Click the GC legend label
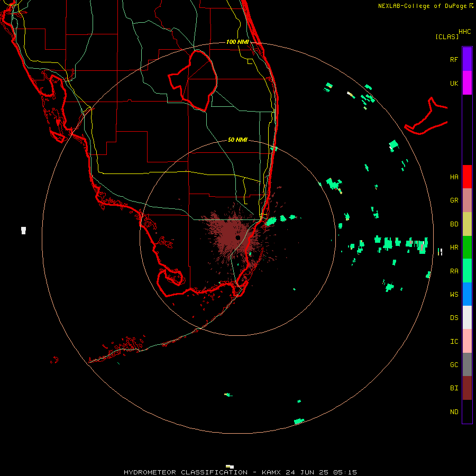 pos(454,365)
